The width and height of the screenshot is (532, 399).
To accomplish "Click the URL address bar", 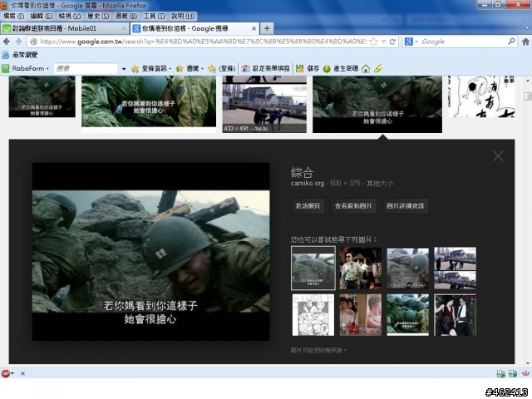I will [203, 42].
